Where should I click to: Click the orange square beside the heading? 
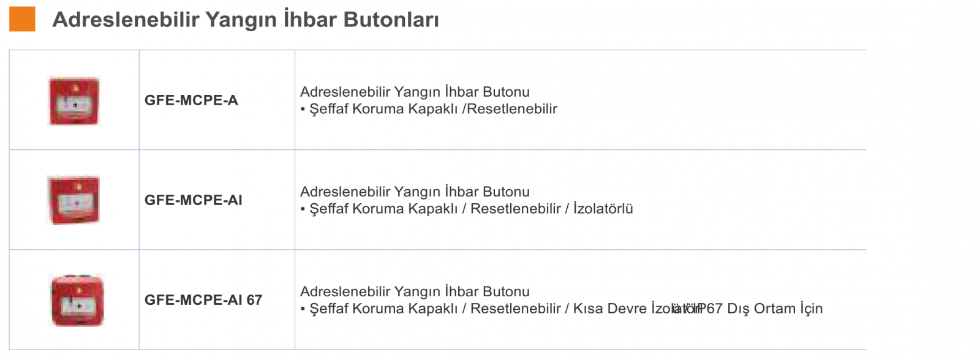click(x=22, y=19)
